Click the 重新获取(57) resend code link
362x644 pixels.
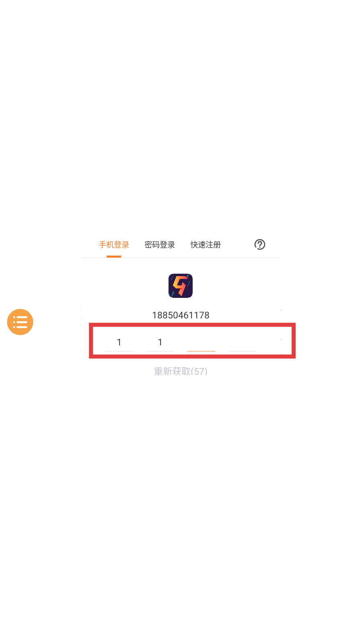pos(181,371)
